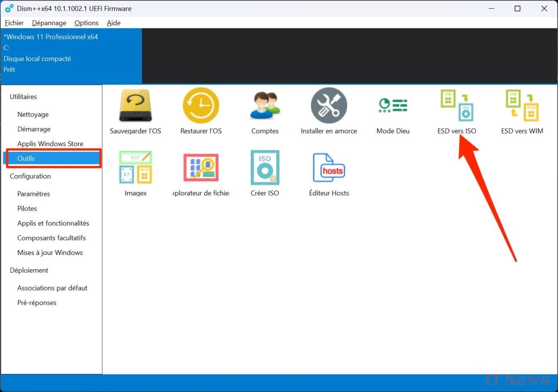Open the Éditeur Hosts tool
558x392 pixels.
click(x=329, y=167)
